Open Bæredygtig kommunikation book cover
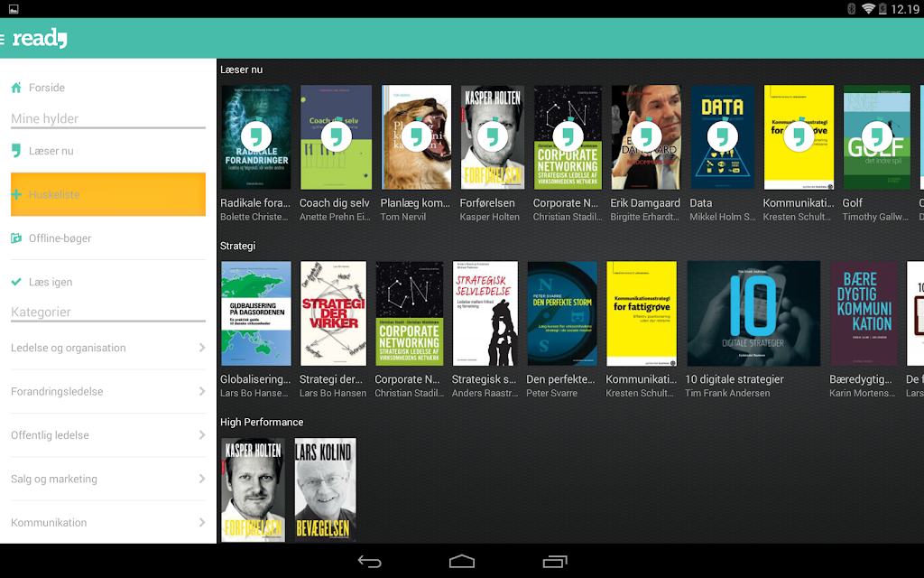Screen dimensions: 924x578 click(x=864, y=313)
